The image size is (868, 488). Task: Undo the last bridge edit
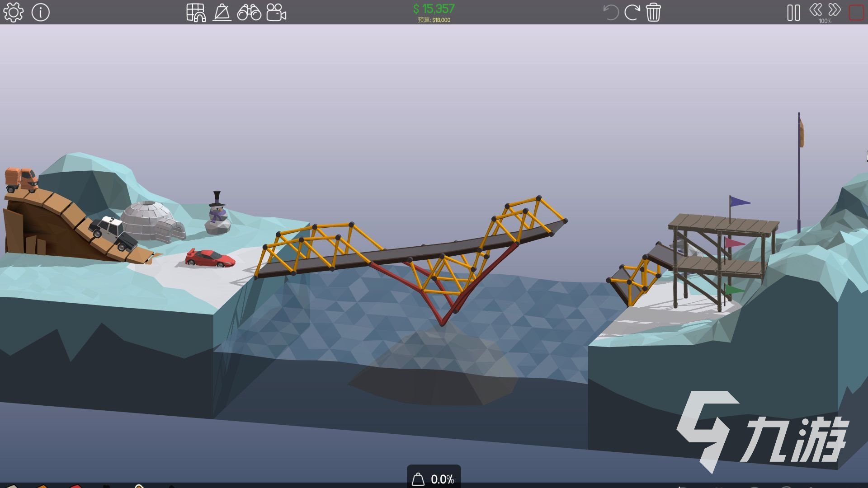[610, 12]
